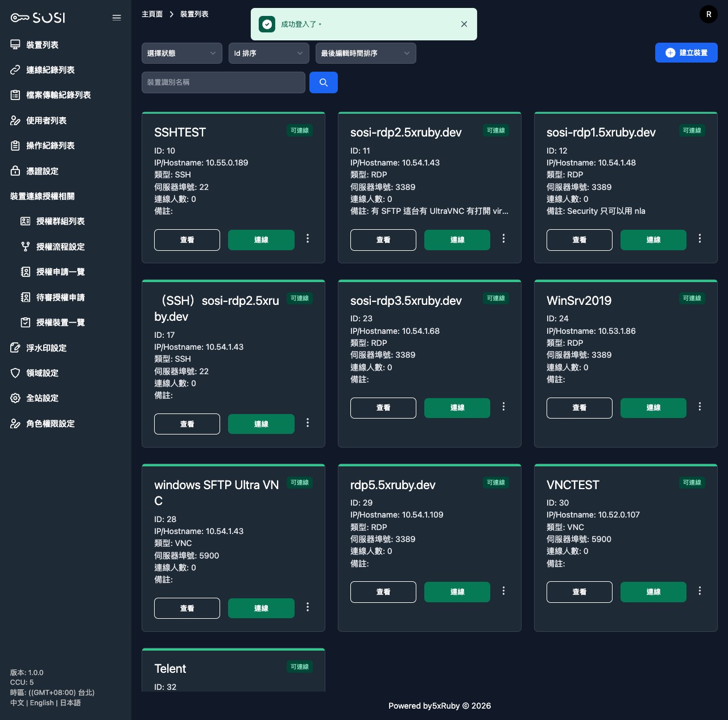Switch language to 中文
The height and width of the screenshot is (720, 728).
point(17,703)
